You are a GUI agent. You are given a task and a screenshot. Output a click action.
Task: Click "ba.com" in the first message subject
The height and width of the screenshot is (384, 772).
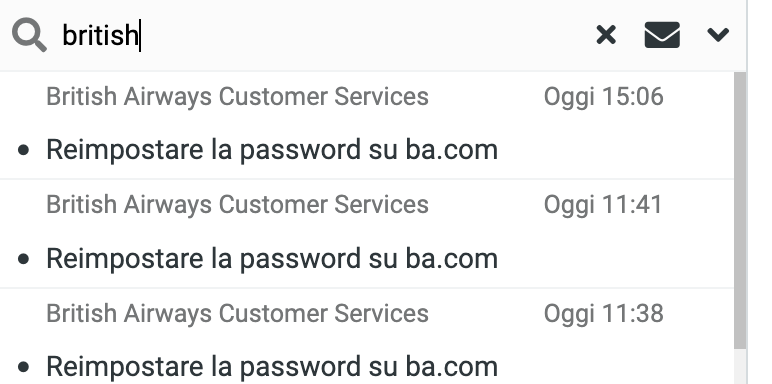coord(451,150)
